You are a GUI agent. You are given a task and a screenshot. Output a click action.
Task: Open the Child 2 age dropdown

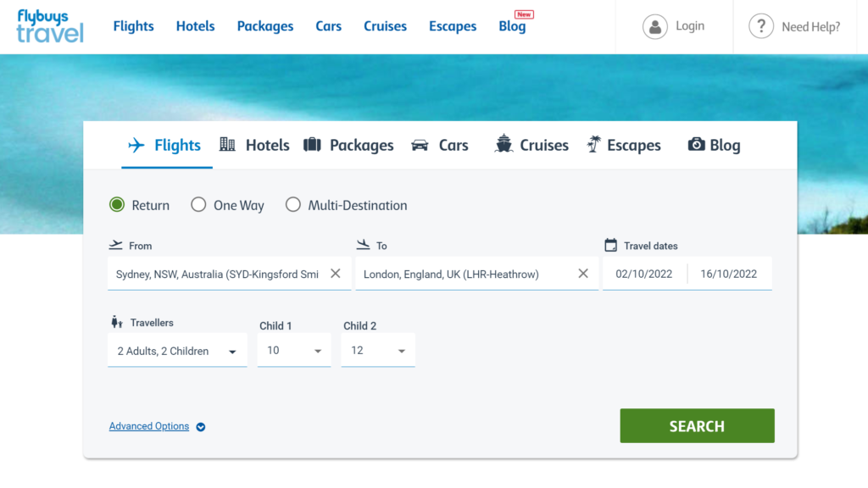coord(402,350)
